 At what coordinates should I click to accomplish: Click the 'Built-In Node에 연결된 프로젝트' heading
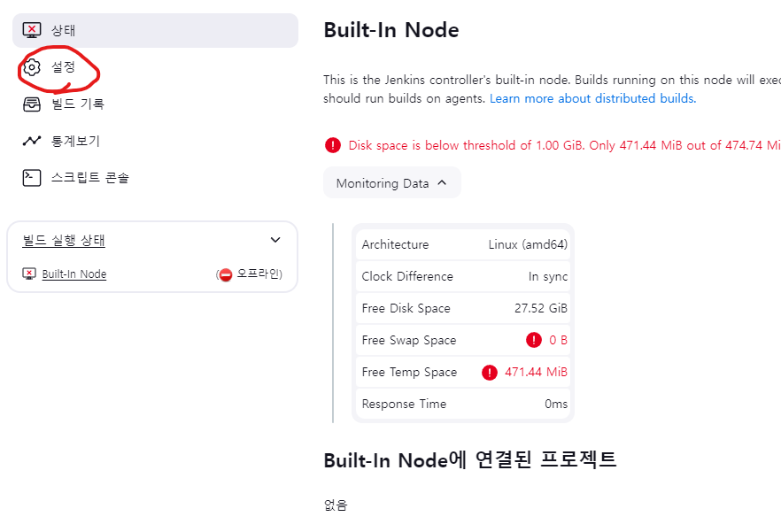pyautogui.click(x=470, y=459)
